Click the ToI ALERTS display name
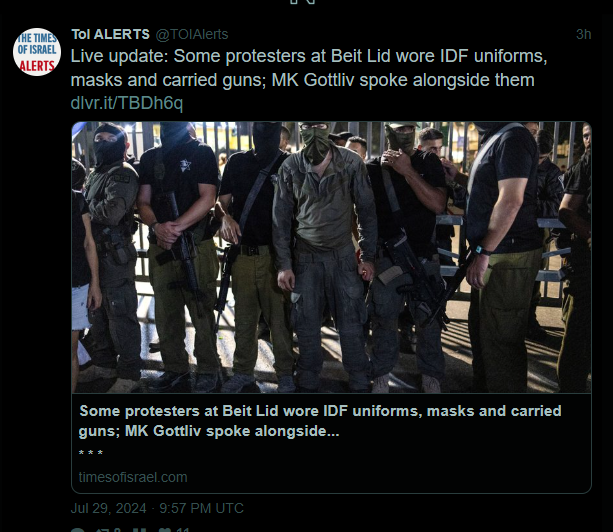The width and height of the screenshot is (613, 532). (110, 34)
